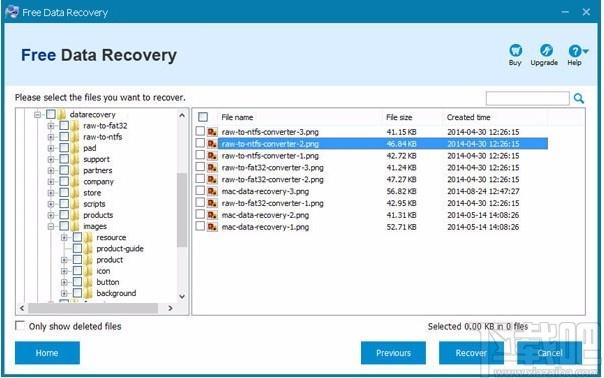The width and height of the screenshot is (604, 378).
Task: Select the product-guide folder label
Action: coord(120,249)
